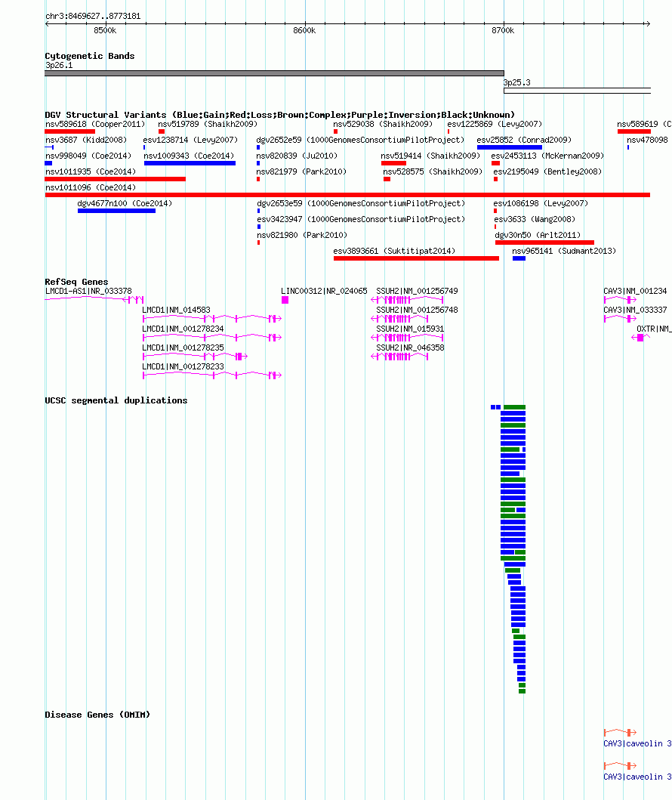Click the Cytogenetic Bands track title

click(x=90, y=56)
